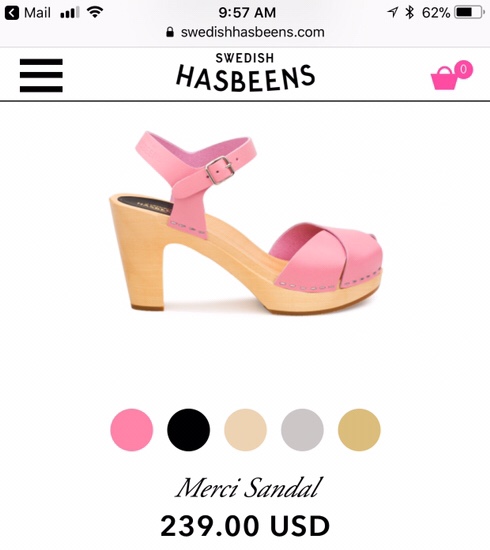Open the pink shopping basket

[x=444, y=78]
